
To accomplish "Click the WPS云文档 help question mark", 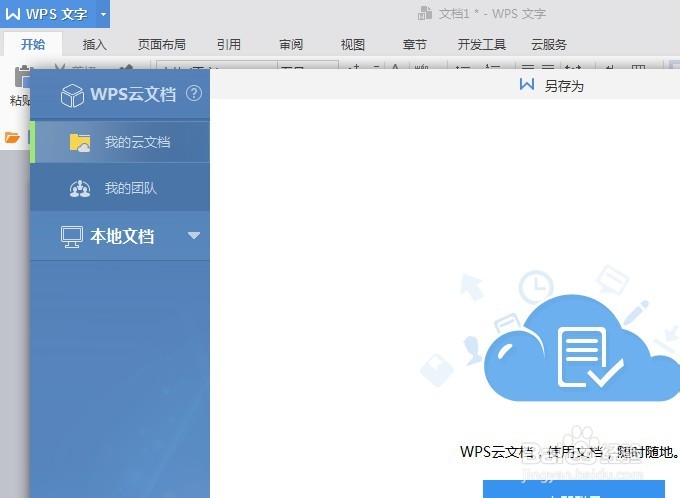I will click(194, 93).
